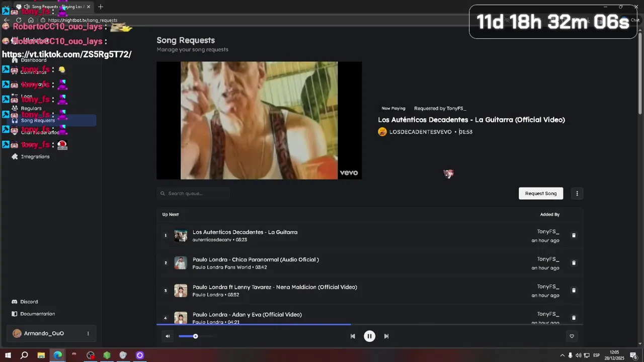Click the Request Song button
This screenshot has width=644, height=362.
click(x=541, y=194)
